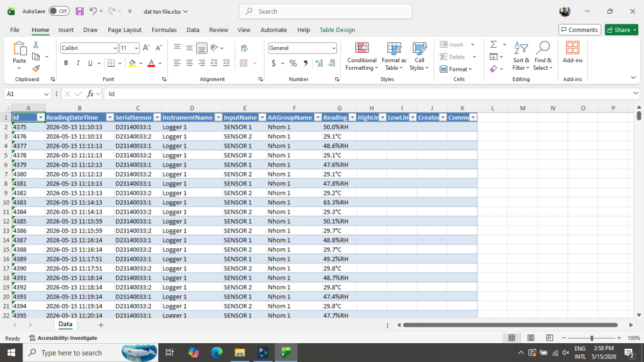Undo the last action
644x362 pixels.
point(93,11)
